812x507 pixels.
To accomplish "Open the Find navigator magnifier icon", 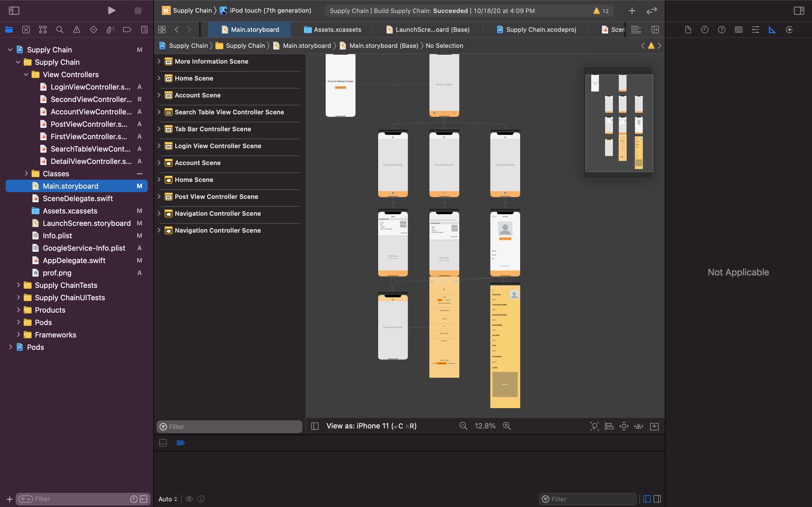I will pyautogui.click(x=60, y=30).
